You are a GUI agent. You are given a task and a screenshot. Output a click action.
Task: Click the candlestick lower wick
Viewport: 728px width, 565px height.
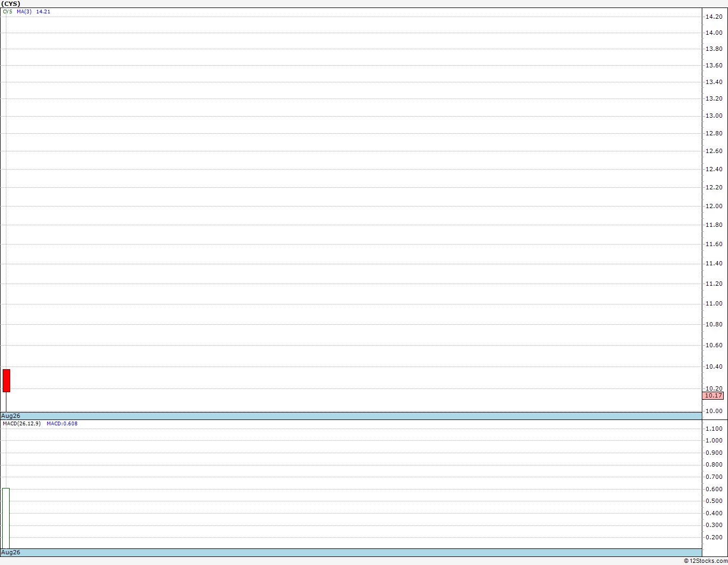point(6,401)
